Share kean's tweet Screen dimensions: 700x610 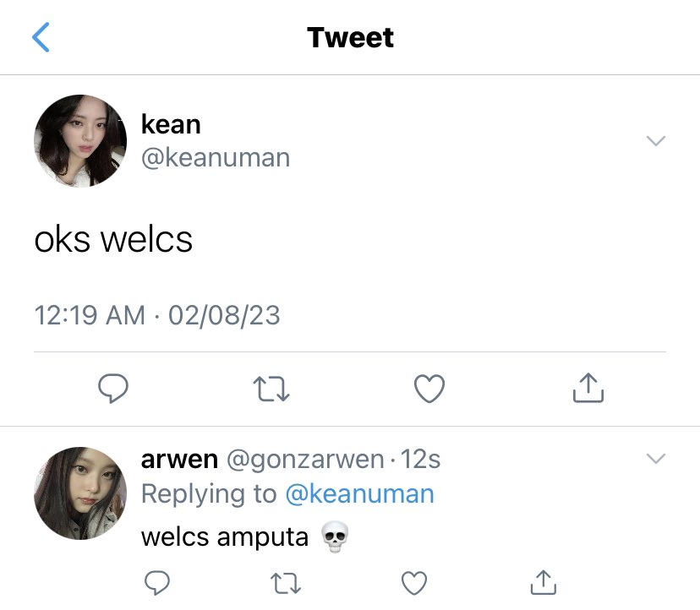(x=588, y=388)
